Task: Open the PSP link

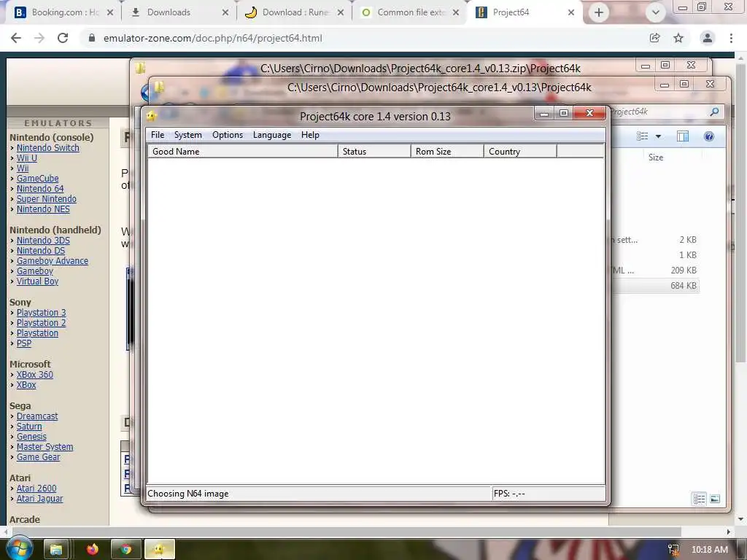Action: 24,343
